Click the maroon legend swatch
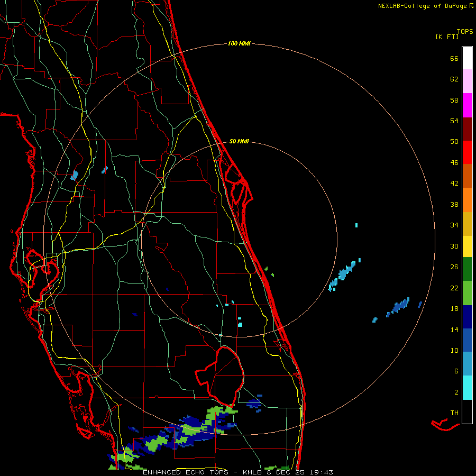Screen dimensions: 476x476 coord(467,129)
